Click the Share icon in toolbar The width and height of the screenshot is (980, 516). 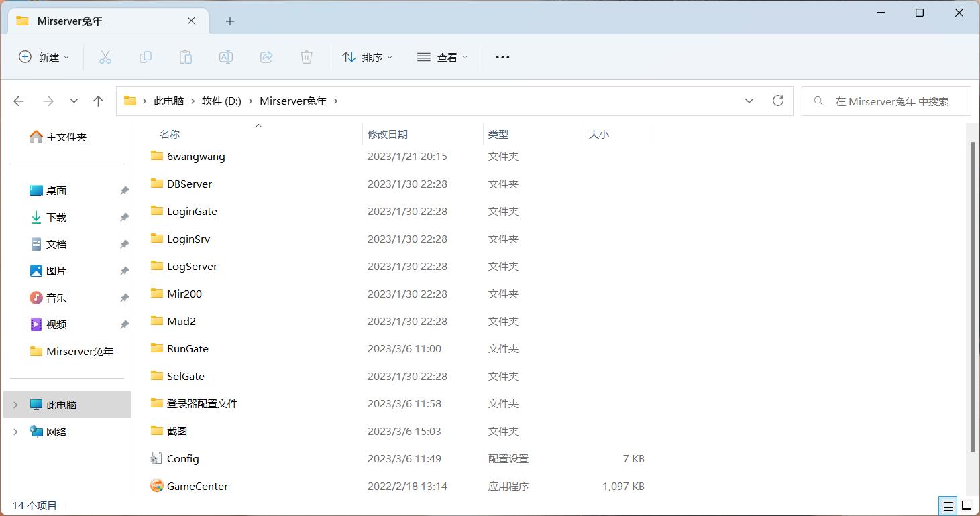[x=266, y=57]
